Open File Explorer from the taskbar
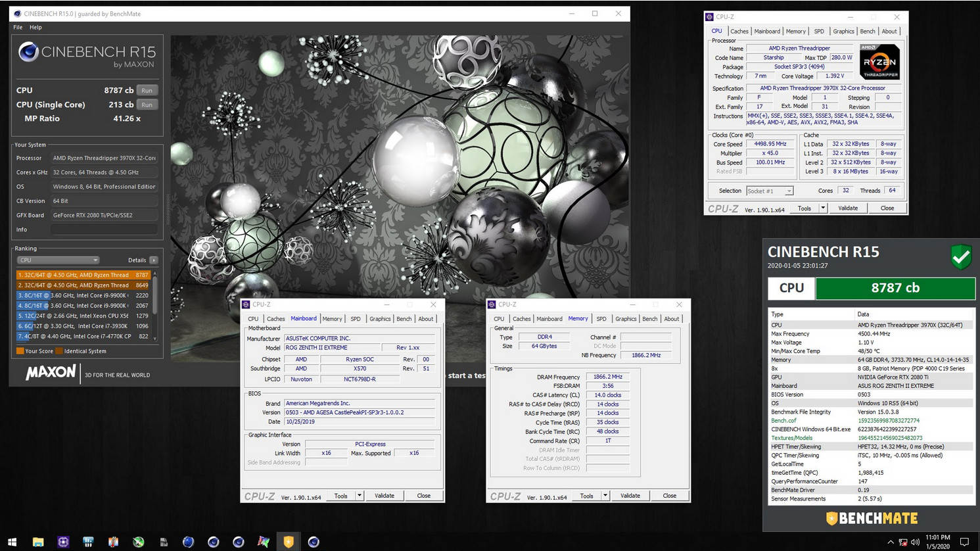Screen dimensions: 980x551 coord(38,542)
